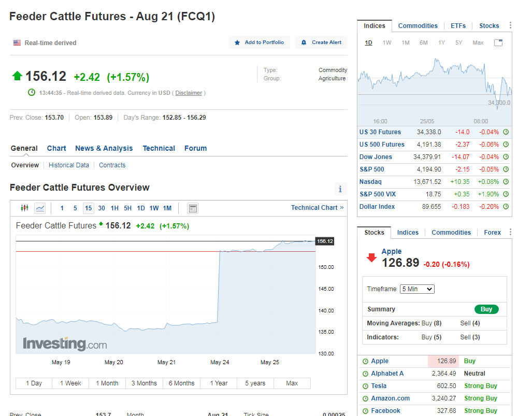Set chart interval to 30 minutes
The image size is (532, 416).
(x=102, y=208)
